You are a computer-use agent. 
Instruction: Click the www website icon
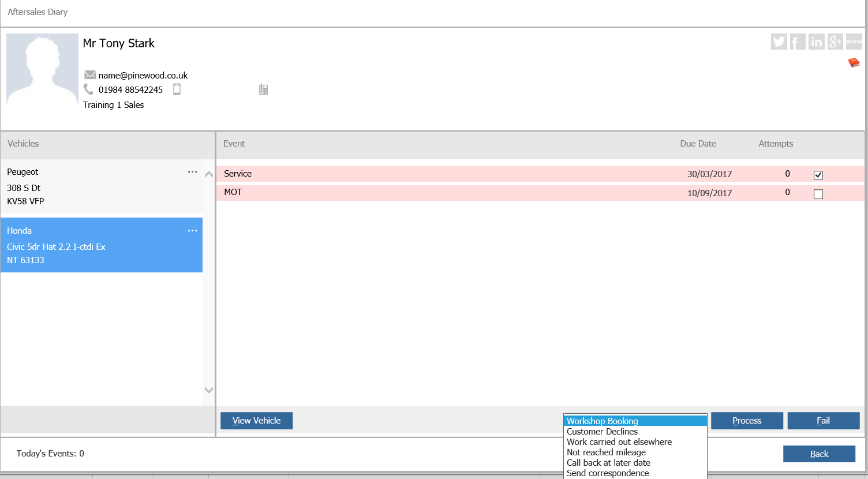[854, 42]
